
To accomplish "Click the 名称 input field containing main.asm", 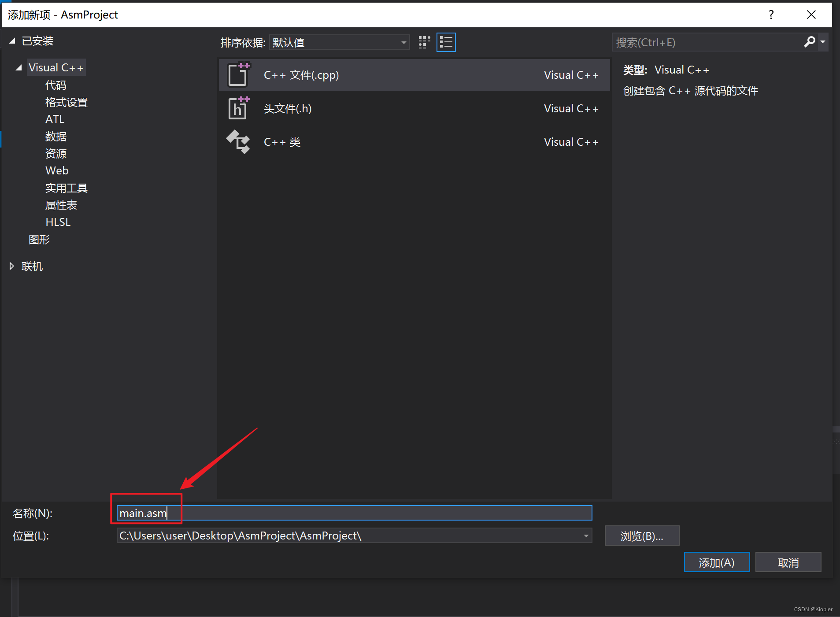I will click(x=354, y=513).
